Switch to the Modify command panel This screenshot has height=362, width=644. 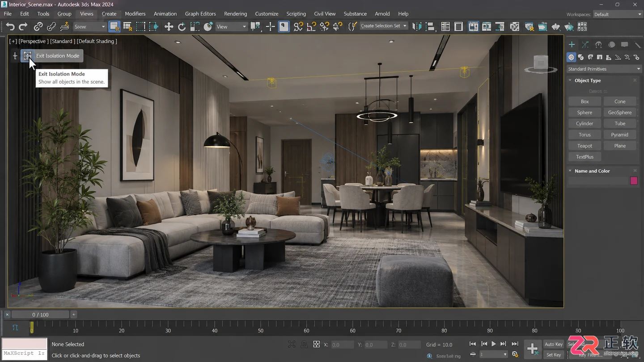tap(585, 45)
